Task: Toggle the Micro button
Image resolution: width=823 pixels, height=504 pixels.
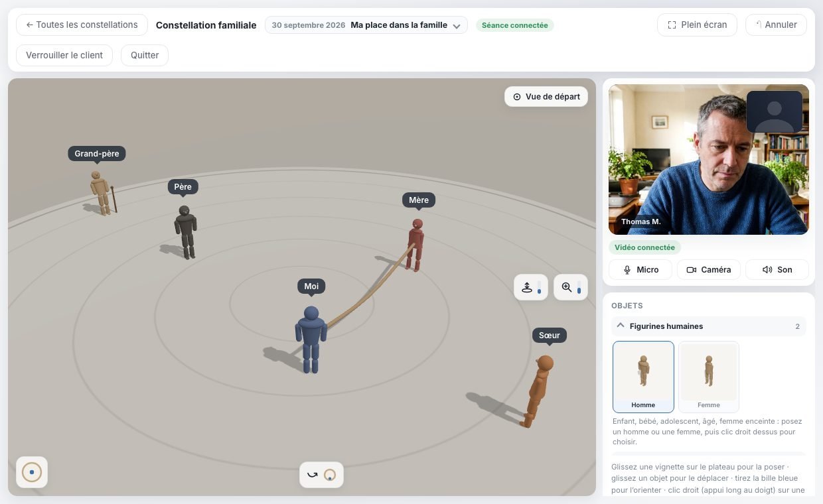Action: 640,270
